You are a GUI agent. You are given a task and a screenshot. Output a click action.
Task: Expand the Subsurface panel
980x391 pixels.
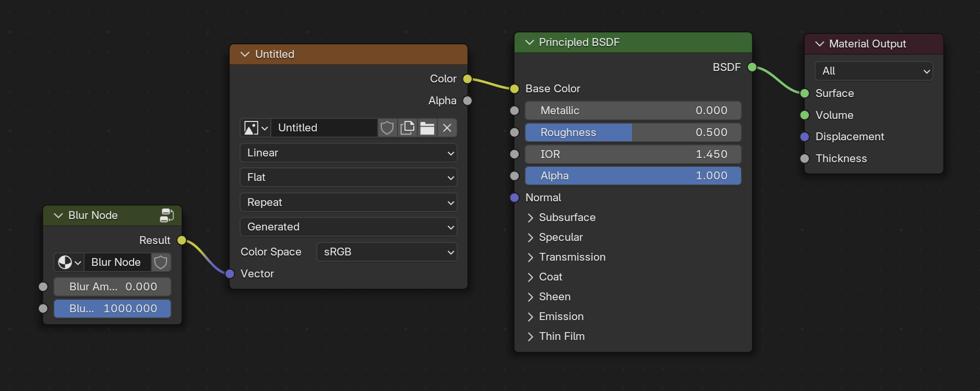tap(530, 217)
